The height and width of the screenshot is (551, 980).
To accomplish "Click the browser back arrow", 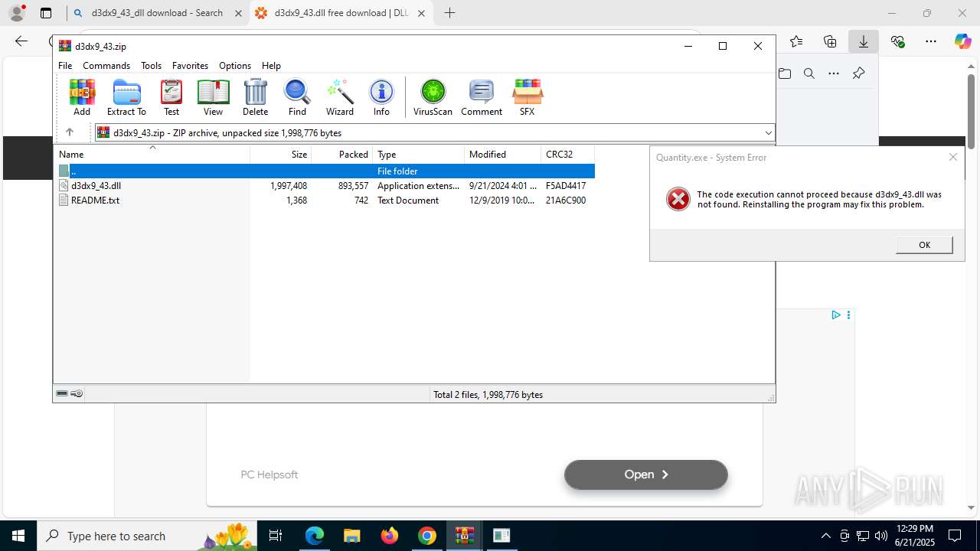I will coord(21,41).
